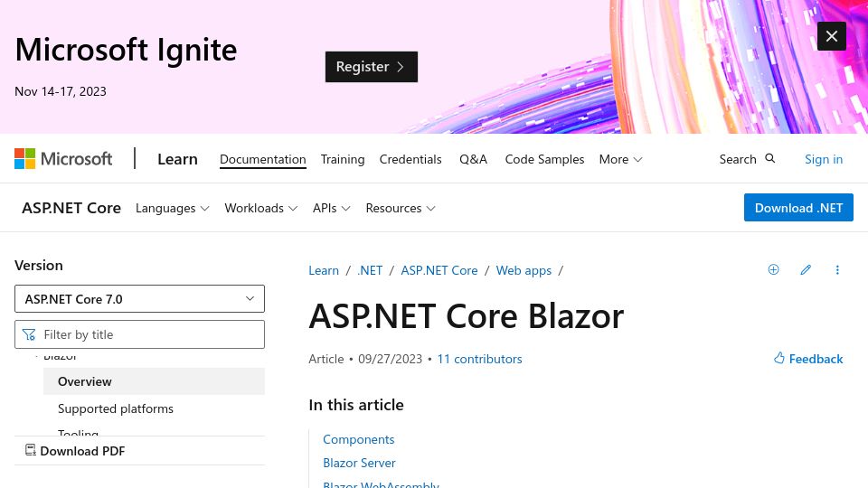
Task: Open the Documentation tab
Action: [x=263, y=159]
